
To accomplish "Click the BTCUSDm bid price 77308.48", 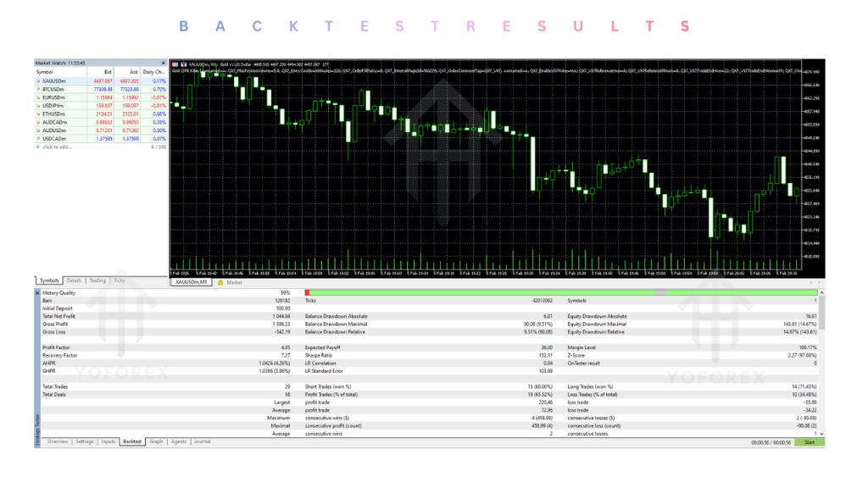I will (x=103, y=89).
